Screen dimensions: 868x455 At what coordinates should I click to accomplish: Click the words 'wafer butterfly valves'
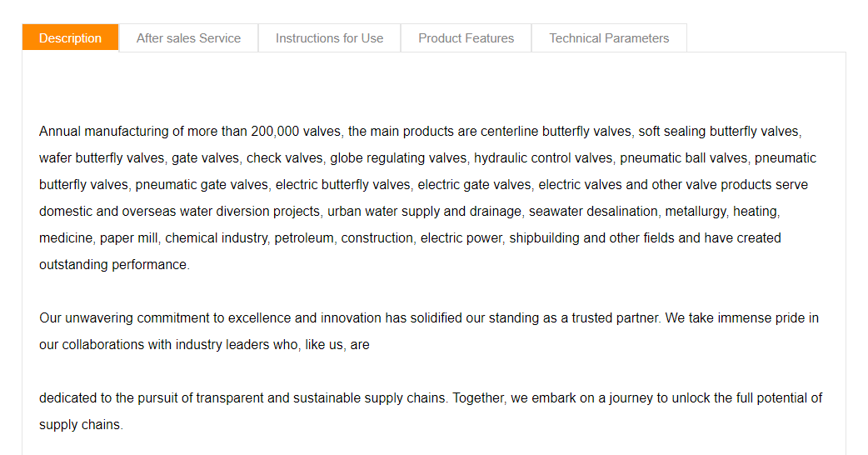tap(102, 157)
